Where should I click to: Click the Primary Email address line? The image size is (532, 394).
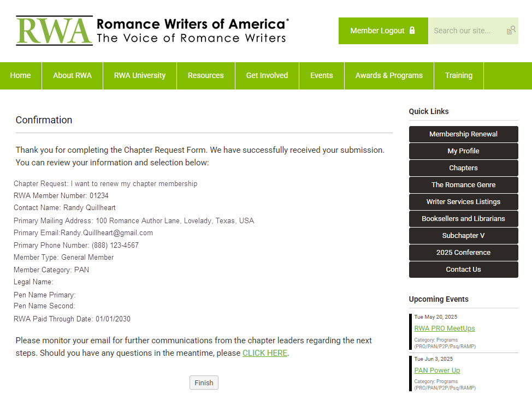pos(83,233)
